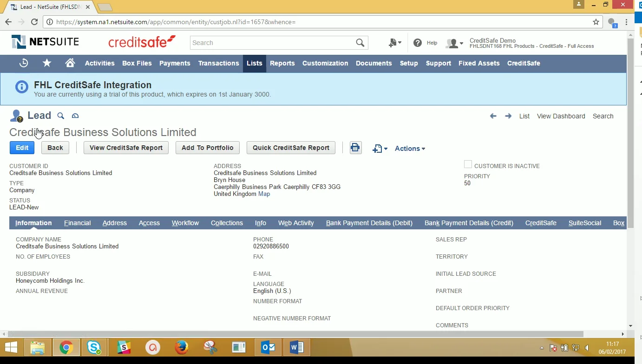Open the CreditSafe menu

(524, 63)
